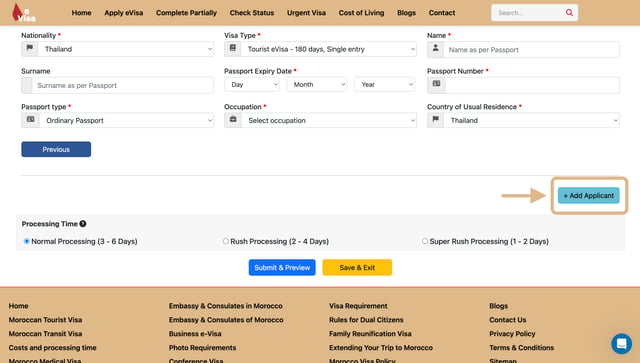The width and height of the screenshot is (640, 363).
Task: Open Privacy Policy footer link
Action: click(512, 334)
